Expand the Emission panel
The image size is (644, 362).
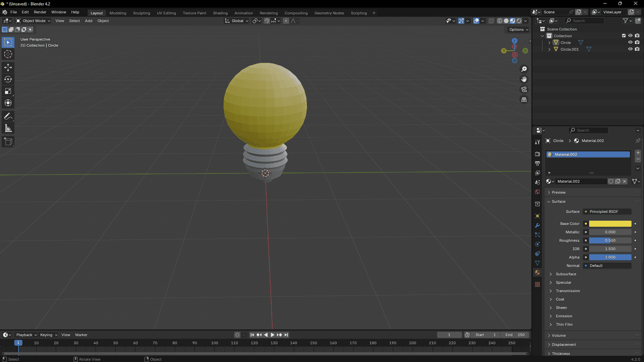click(563, 316)
